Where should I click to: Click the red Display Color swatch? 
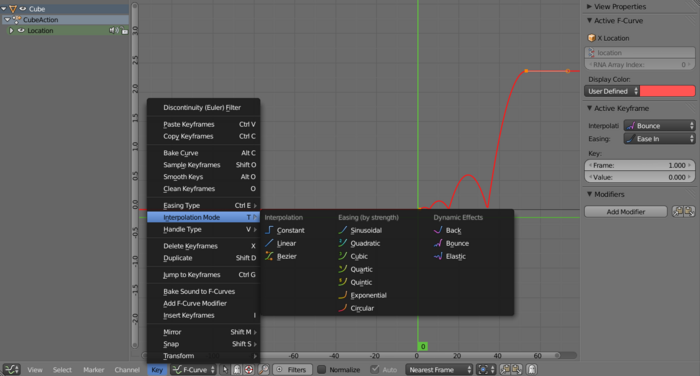pyautogui.click(x=667, y=91)
